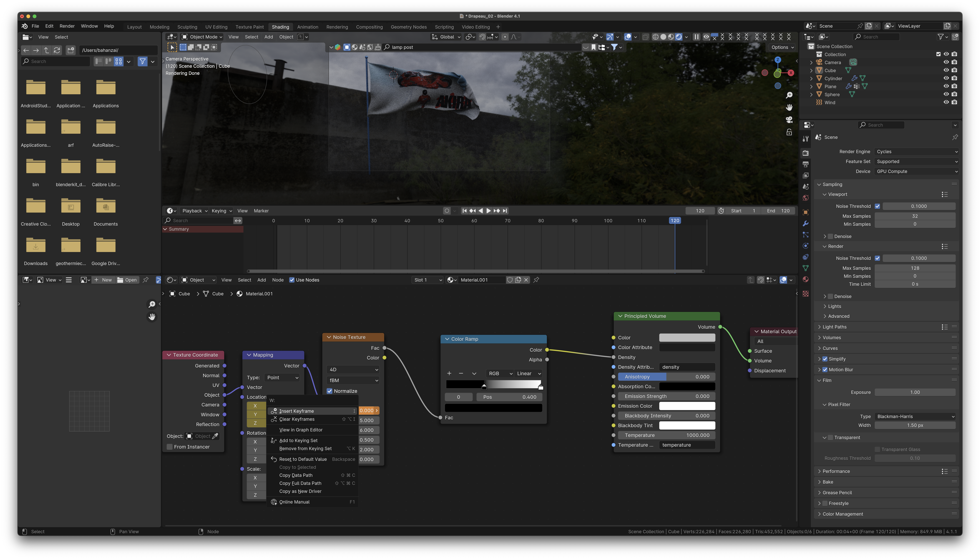Click the fake user shield icon
Viewport: 980px width, 559px height.
coord(510,280)
